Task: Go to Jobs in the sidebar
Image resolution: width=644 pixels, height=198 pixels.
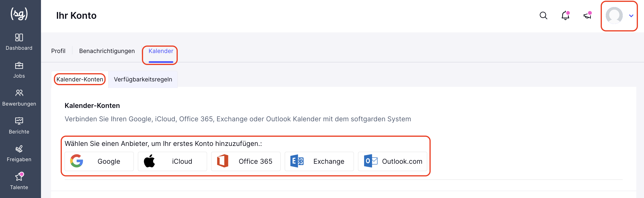Action: [x=19, y=70]
